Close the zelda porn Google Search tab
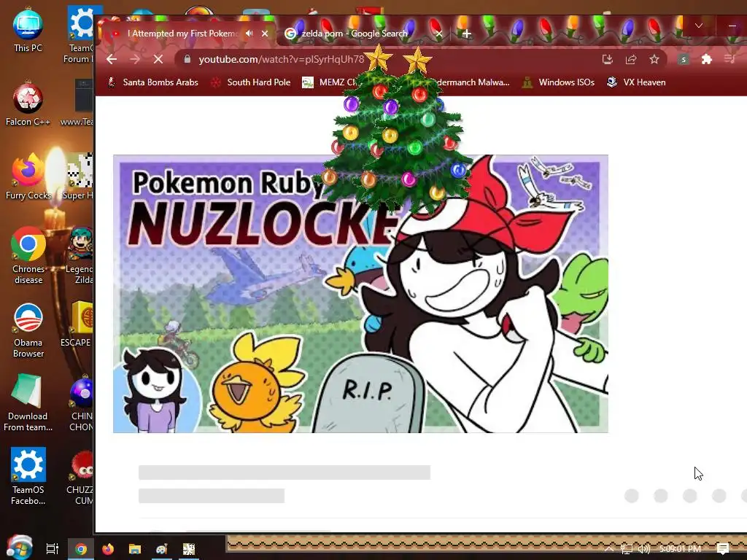 click(x=438, y=34)
